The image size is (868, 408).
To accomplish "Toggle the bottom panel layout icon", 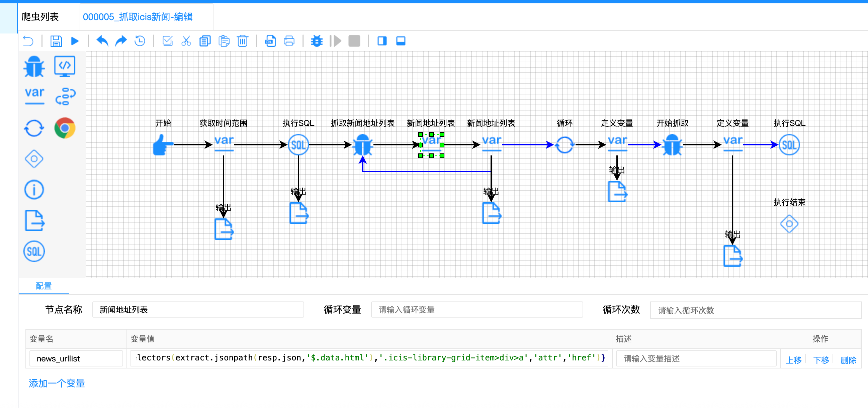I will (x=401, y=41).
